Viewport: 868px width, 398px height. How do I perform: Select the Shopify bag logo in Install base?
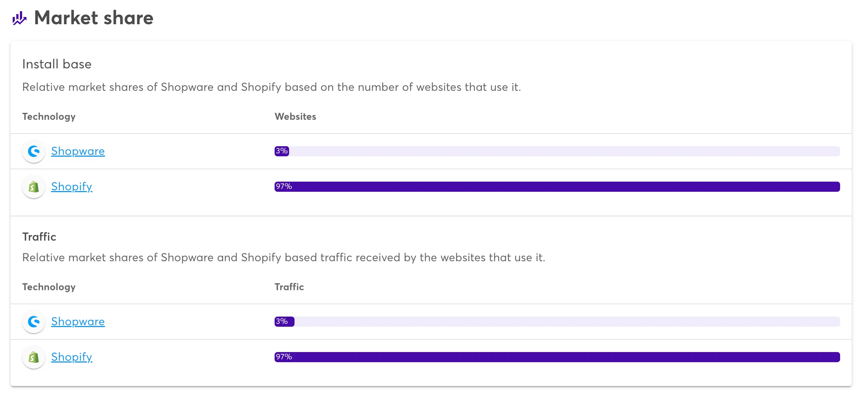click(x=33, y=187)
